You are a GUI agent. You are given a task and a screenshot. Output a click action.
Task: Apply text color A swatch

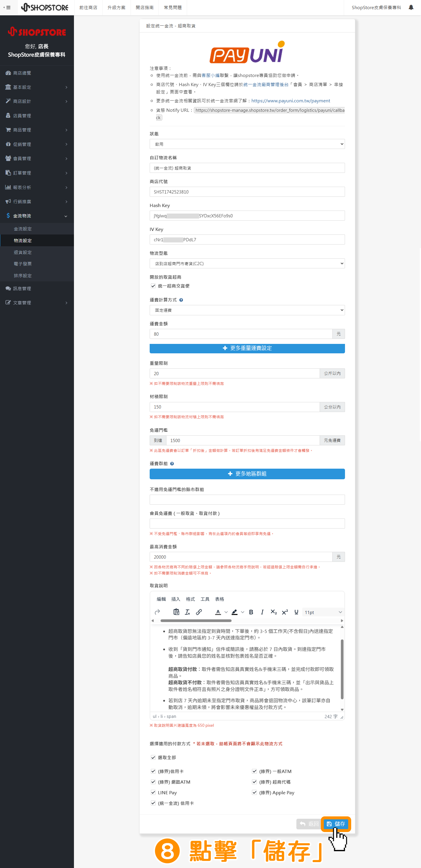218,612
